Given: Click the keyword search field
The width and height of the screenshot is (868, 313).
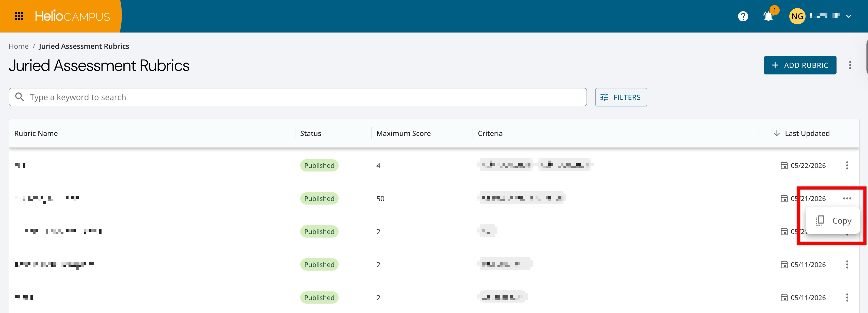Looking at the screenshot, I should pos(297,97).
